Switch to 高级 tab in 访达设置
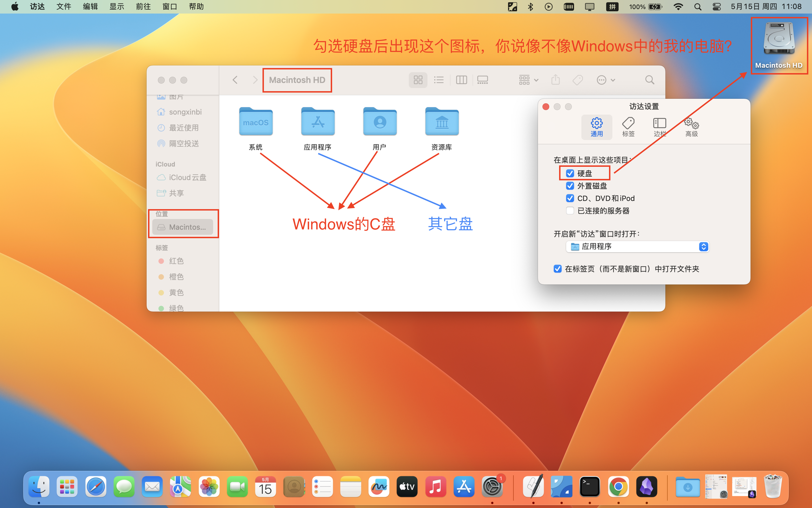812x508 pixels. (x=692, y=127)
